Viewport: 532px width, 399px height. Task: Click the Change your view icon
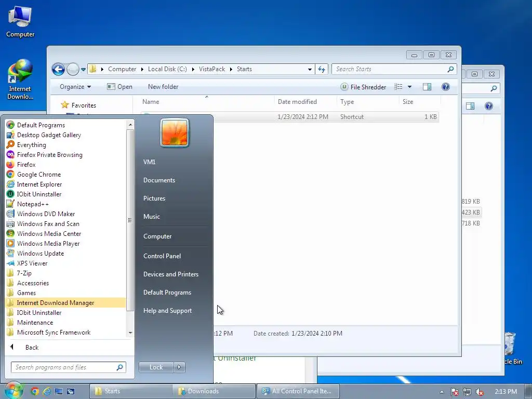pyautogui.click(x=398, y=87)
